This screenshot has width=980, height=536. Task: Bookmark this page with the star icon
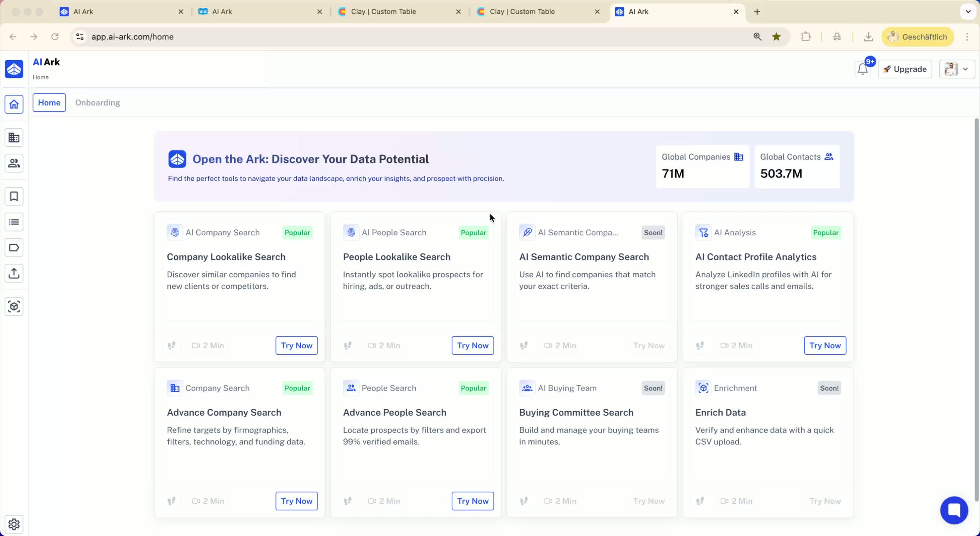tap(777, 37)
